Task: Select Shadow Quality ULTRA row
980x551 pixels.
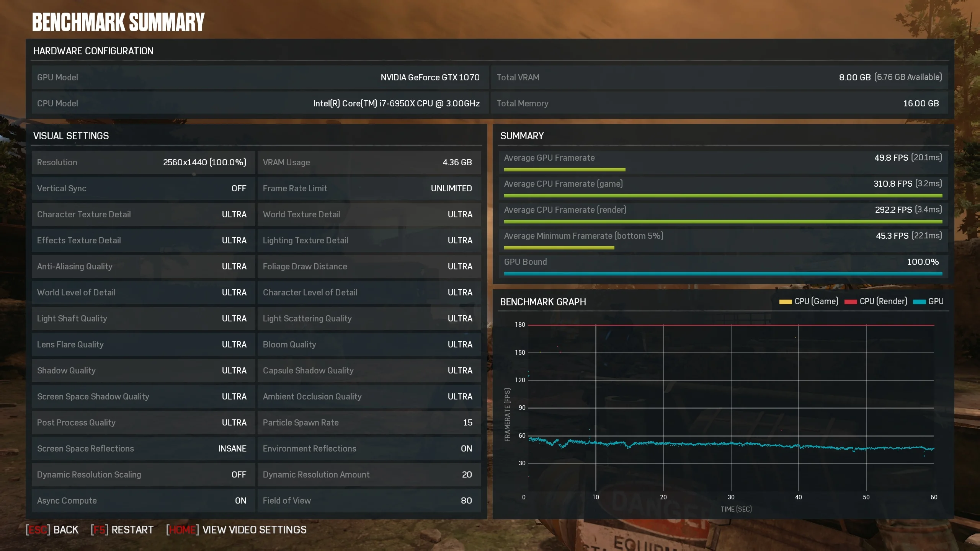Action: 143,370
